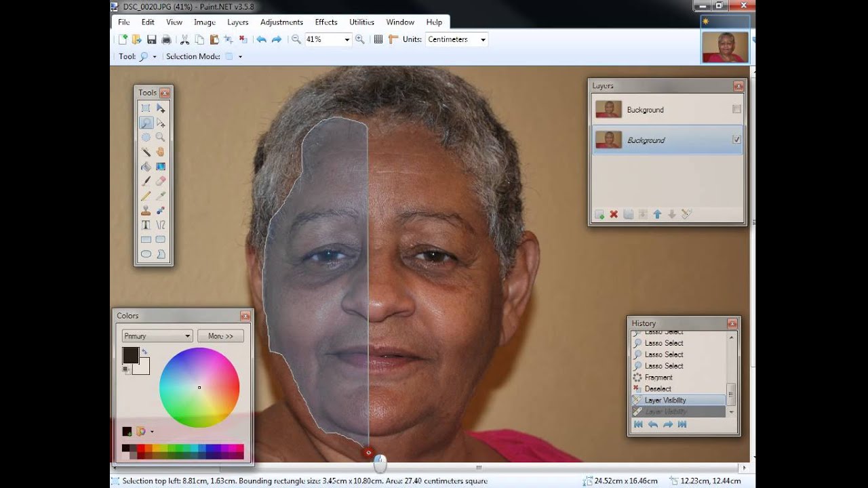Select the Magic Wand tool

tap(146, 152)
